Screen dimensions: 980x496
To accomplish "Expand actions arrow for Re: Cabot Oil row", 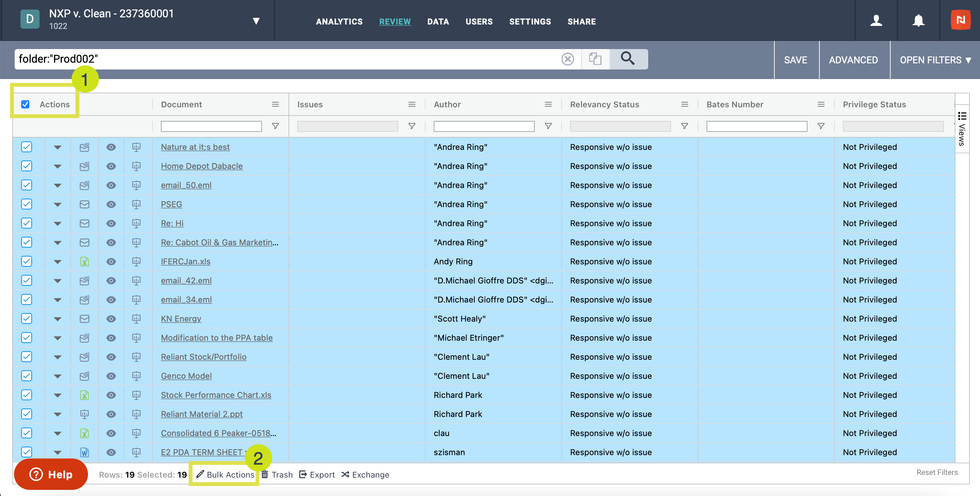I will click(57, 243).
